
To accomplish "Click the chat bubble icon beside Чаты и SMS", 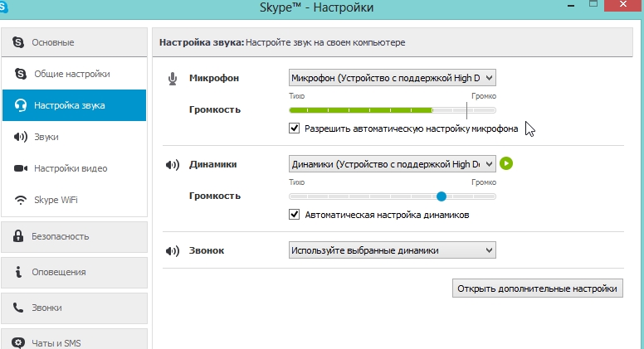I will (x=18, y=342).
